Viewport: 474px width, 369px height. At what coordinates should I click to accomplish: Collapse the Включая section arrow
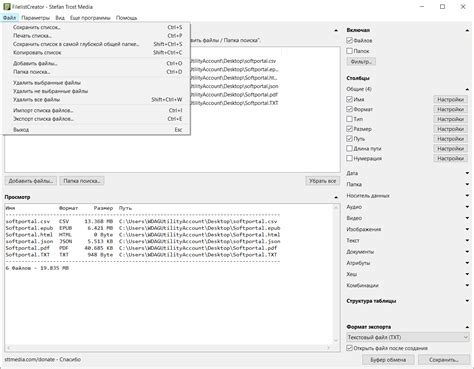467,30
